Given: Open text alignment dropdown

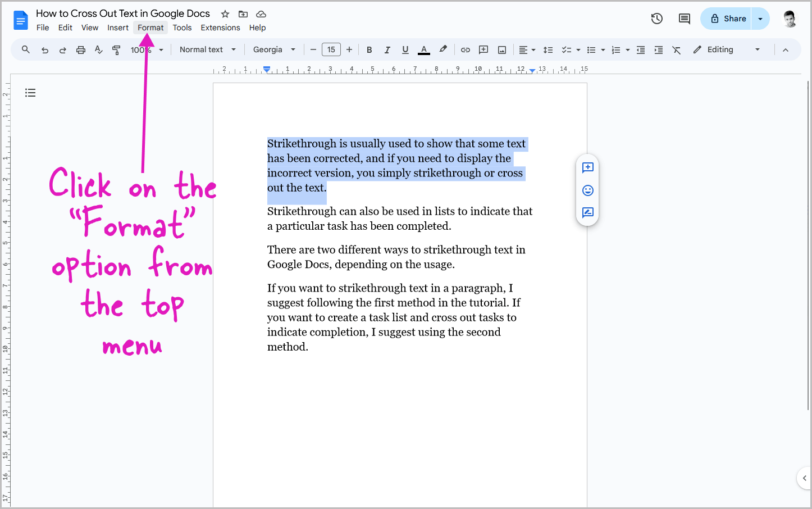Looking at the screenshot, I should point(527,49).
